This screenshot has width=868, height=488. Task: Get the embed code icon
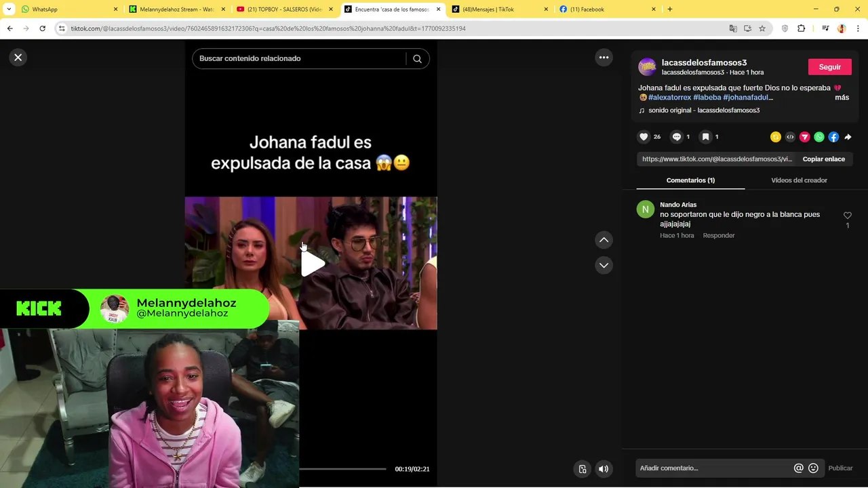coord(790,137)
